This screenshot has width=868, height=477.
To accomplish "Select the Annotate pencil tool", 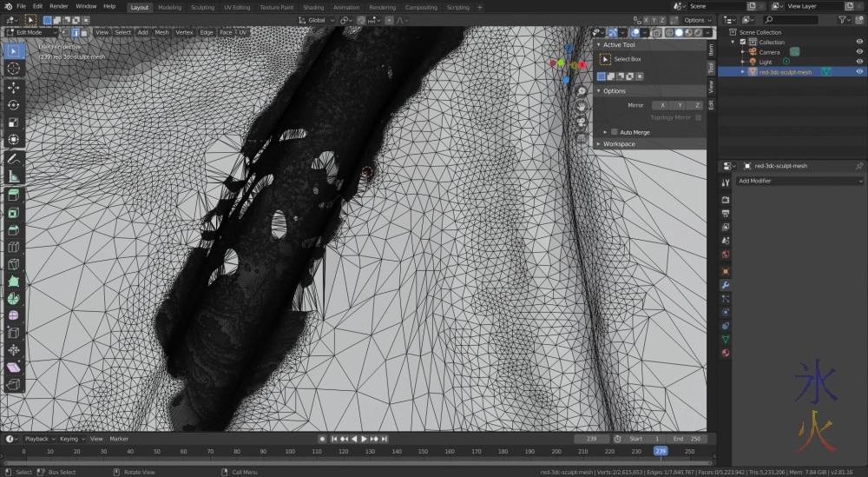I will pos(14,159).
